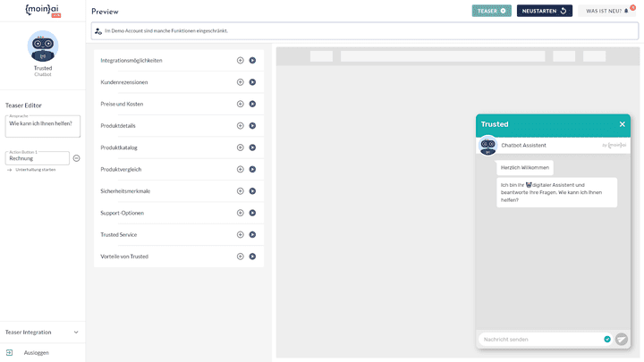This screenshot has height=362, width=644.
Task: Expand the Teaser Integration section
Action: pos(43,332)
